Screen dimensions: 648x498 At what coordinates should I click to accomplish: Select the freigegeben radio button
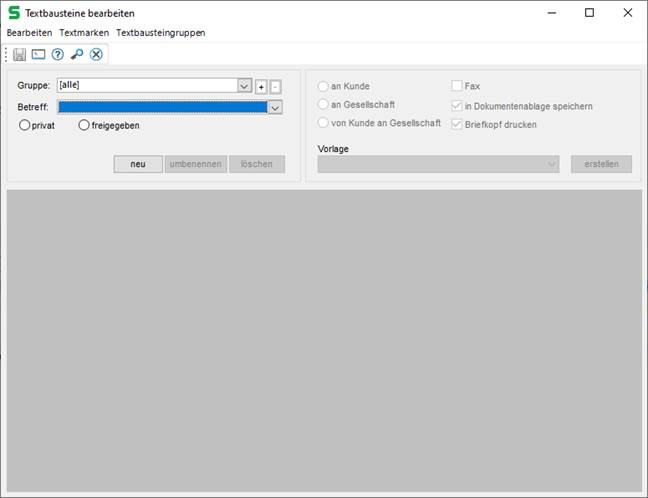pyautogui.click(x=84, y=125)
